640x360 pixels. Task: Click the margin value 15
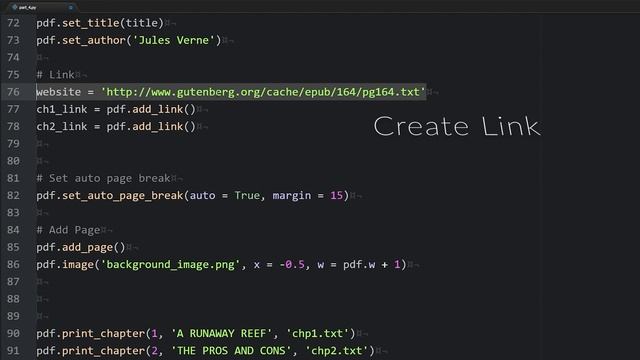(x=336, y=196)
